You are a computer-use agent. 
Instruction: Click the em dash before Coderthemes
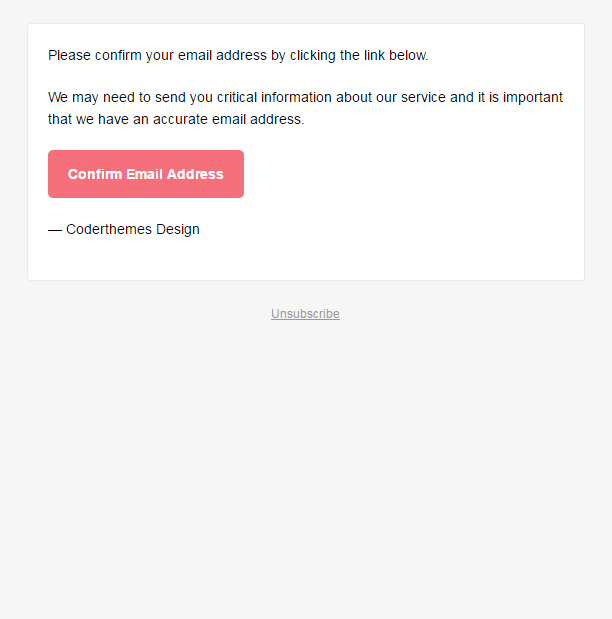coord(55,230)
